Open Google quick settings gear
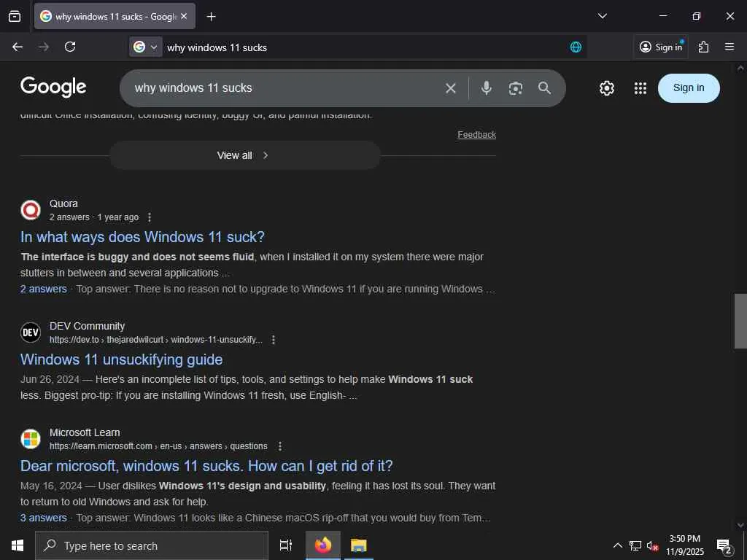The width and height of the screenshot is (747, 560). 606,88
